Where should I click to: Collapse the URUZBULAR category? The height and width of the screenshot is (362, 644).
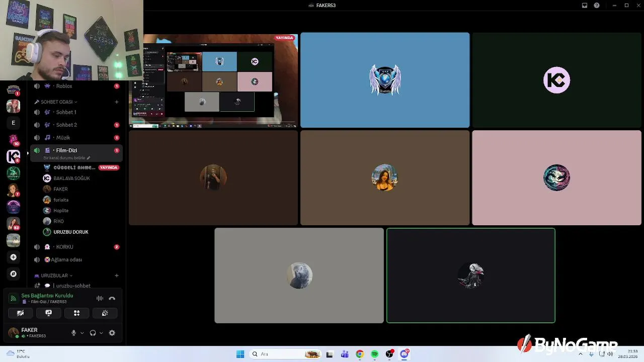pos(53,276)
